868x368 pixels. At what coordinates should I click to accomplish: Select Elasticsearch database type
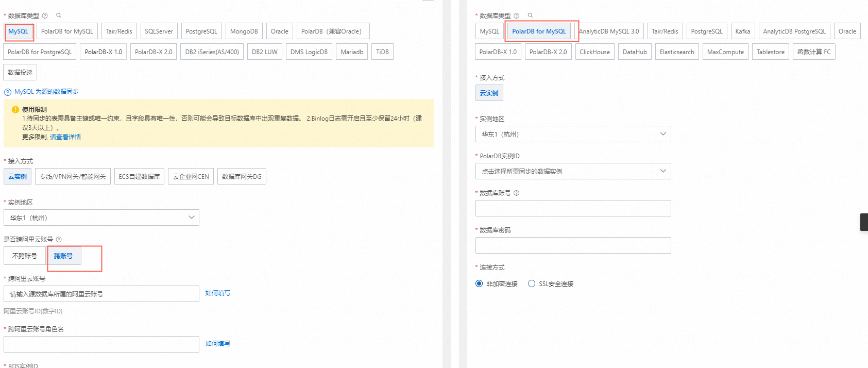coord(677,52)
